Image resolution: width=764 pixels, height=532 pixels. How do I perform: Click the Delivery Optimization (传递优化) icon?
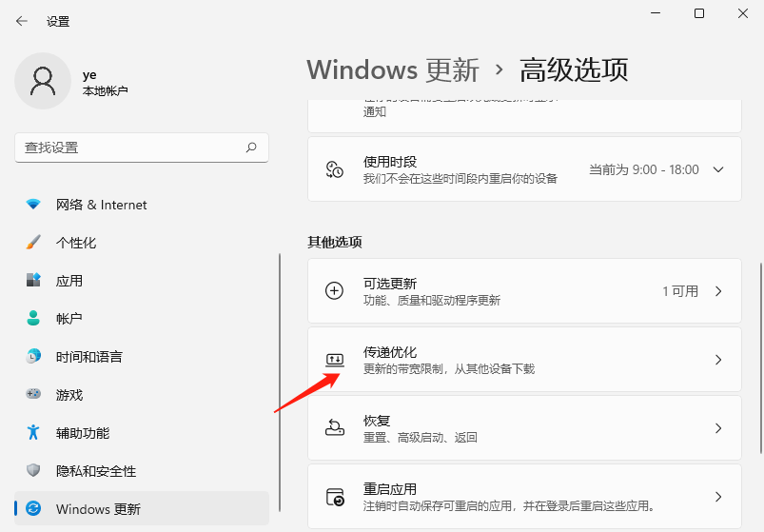[x=334, y=360]
